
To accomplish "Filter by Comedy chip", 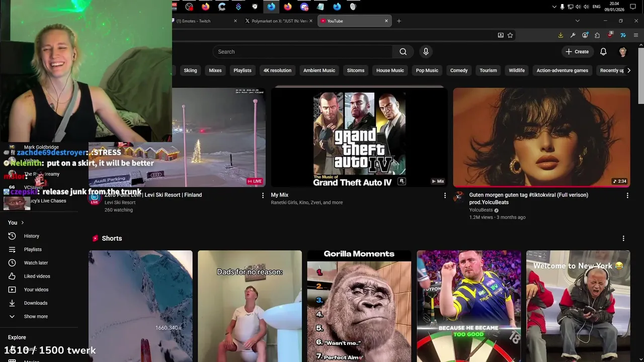I will [459, 70].
